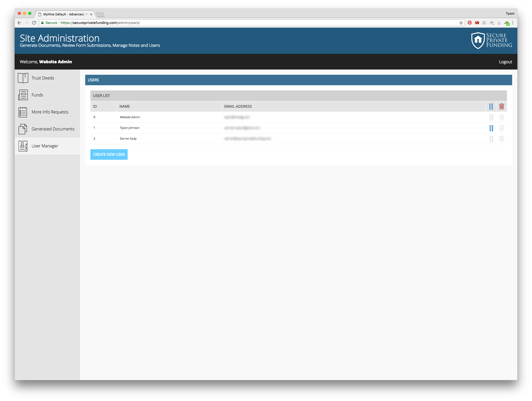Click the Trust Deeds book icon
Screen dimensions: 532x401
(x=23, y=78)
